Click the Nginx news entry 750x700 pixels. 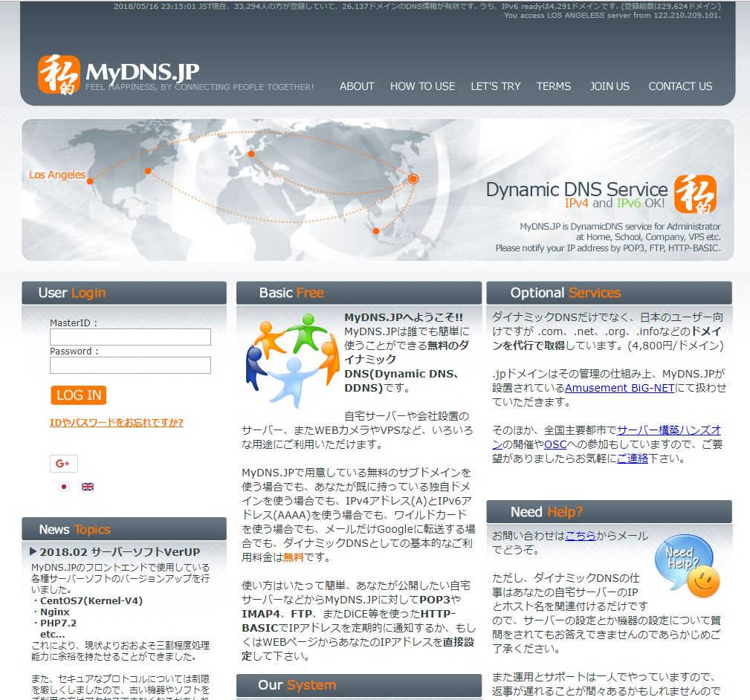click(x=54, y=612)
